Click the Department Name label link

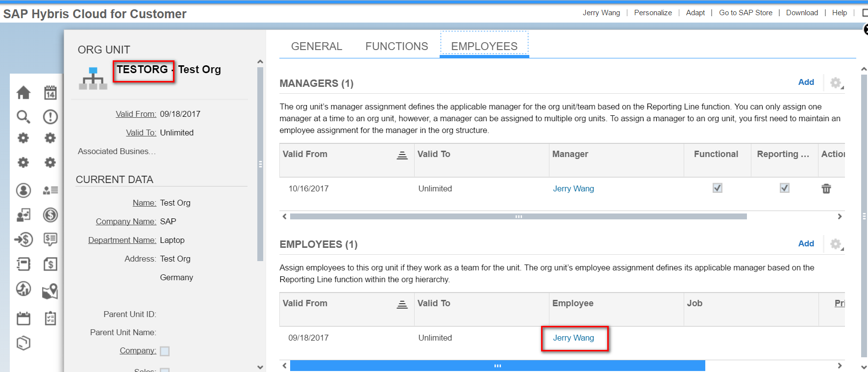click(122, 240)
